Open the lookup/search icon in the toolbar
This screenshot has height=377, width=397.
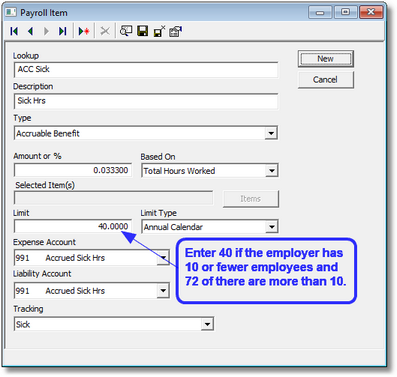point(126,31)
